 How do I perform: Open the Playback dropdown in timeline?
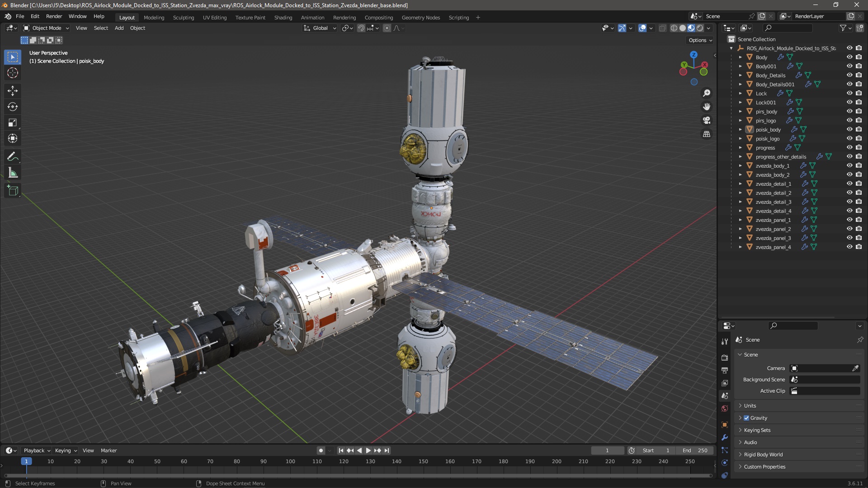(37, 450)
